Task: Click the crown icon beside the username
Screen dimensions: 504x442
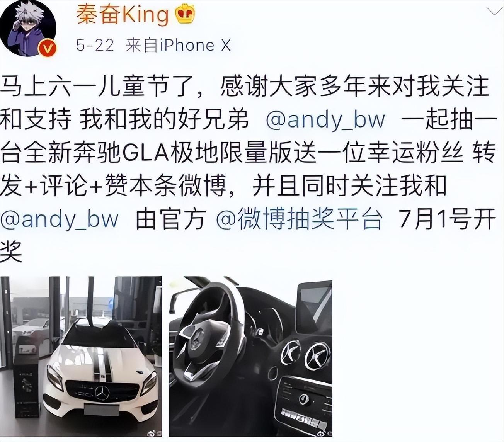Action: (185, 15)
